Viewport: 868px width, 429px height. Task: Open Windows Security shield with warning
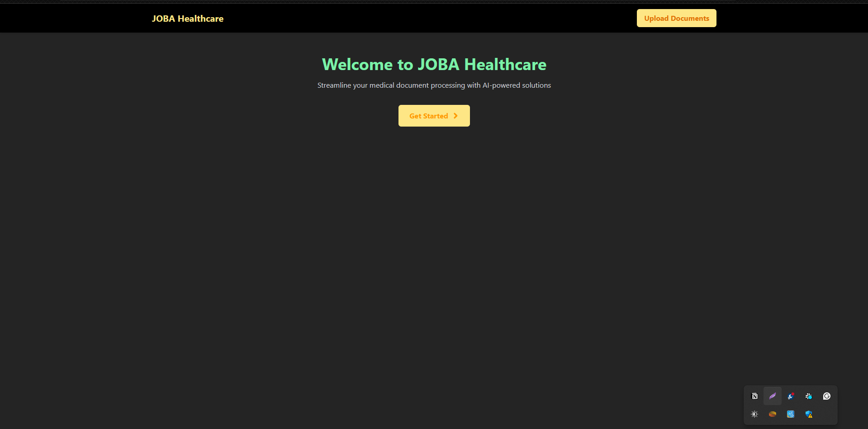click(809, 414)
